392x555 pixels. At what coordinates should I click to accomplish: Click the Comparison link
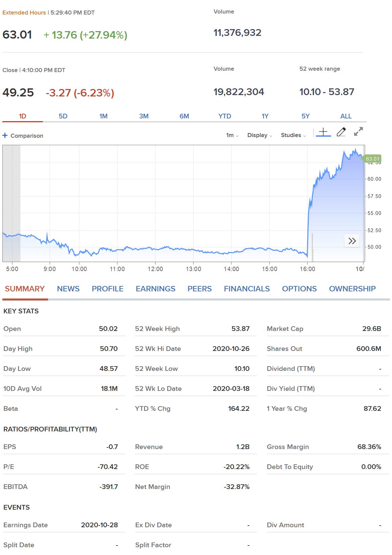click(27, 136)
